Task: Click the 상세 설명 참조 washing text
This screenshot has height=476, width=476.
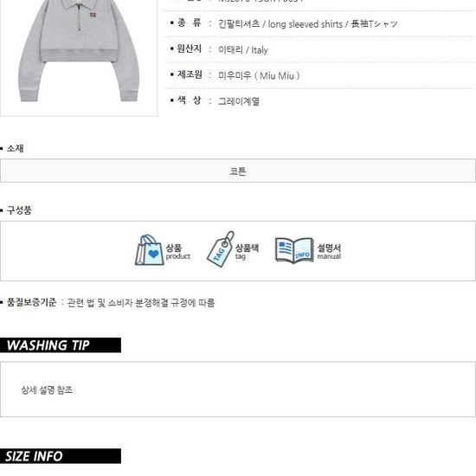Action: click(47, 389)
